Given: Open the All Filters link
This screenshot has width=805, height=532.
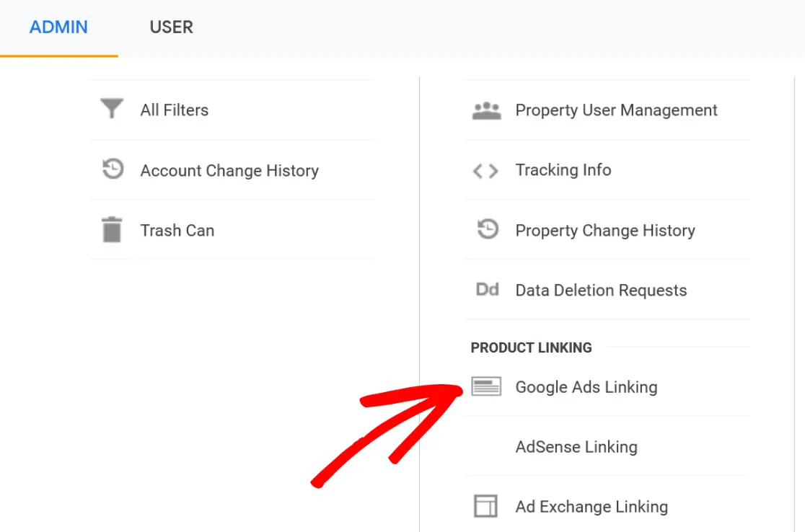Looking at the screenshot, I should pyautogui.click(x=175, y=110).
